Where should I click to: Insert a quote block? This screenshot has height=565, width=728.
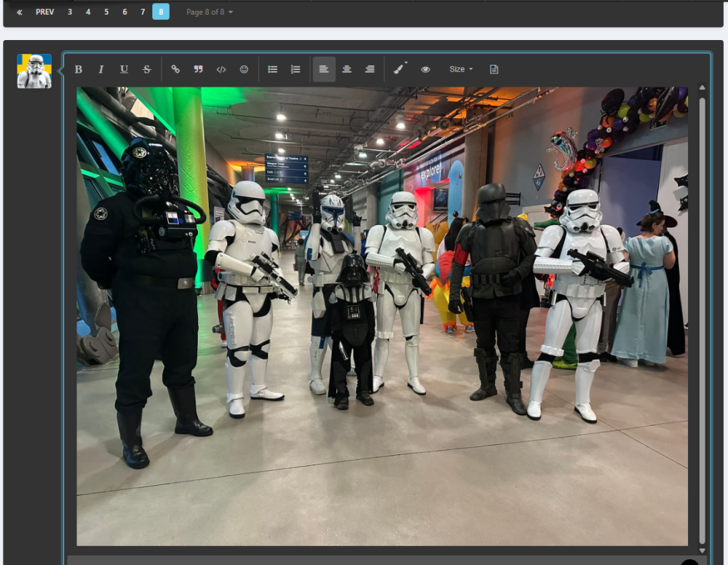click(198, 69)
